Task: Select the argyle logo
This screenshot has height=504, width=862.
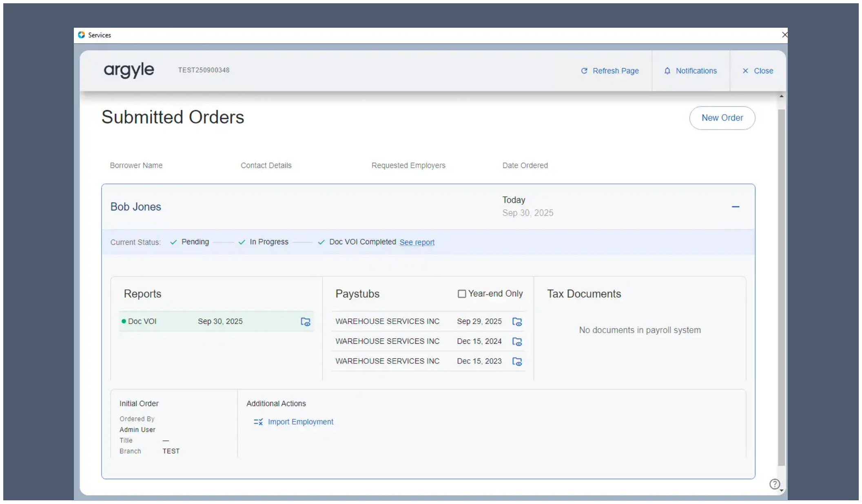Action: 129,70
